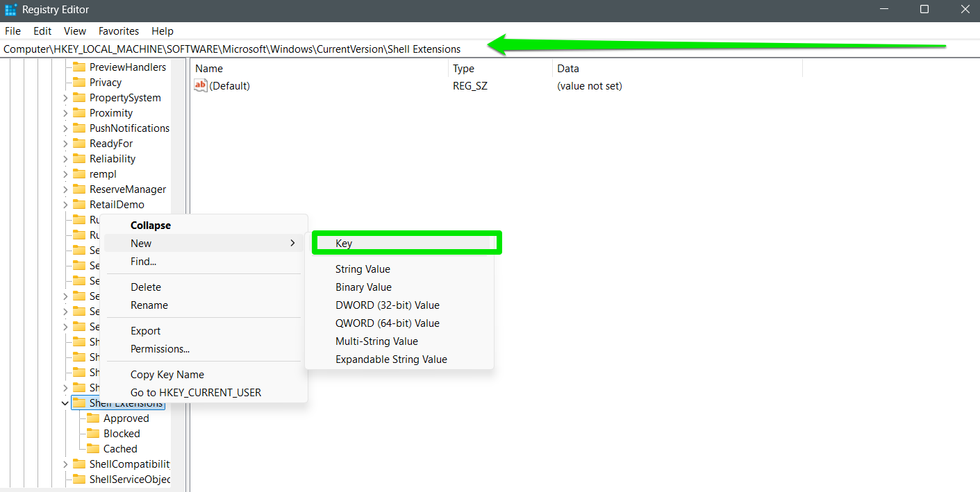980x492 pixels.
Task: Click the registry path address bar
Action: coord(490,49)
